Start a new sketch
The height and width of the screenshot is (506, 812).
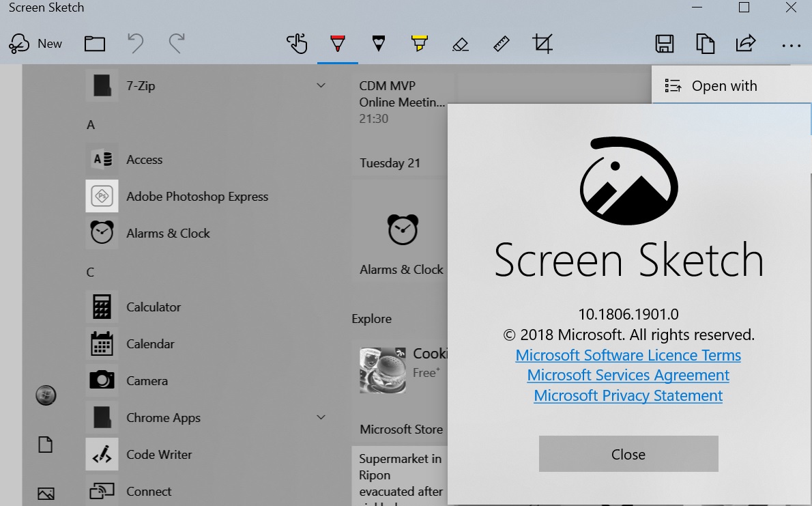pos(35,43)
